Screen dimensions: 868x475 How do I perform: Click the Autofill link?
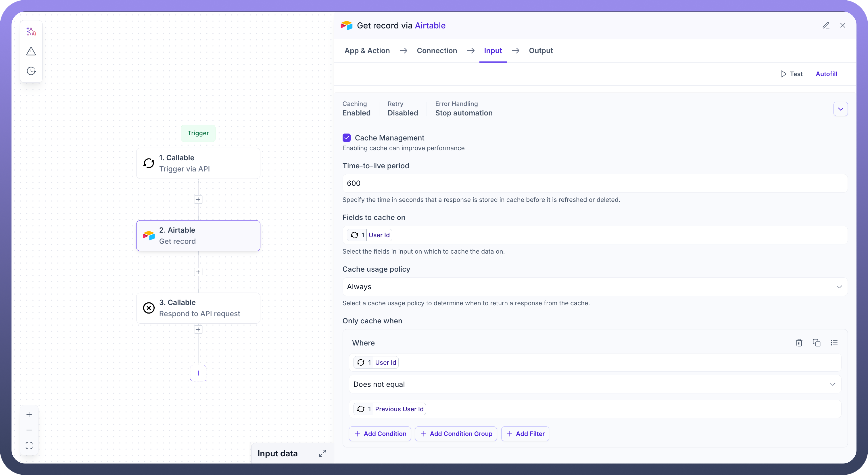coord(826,74)
